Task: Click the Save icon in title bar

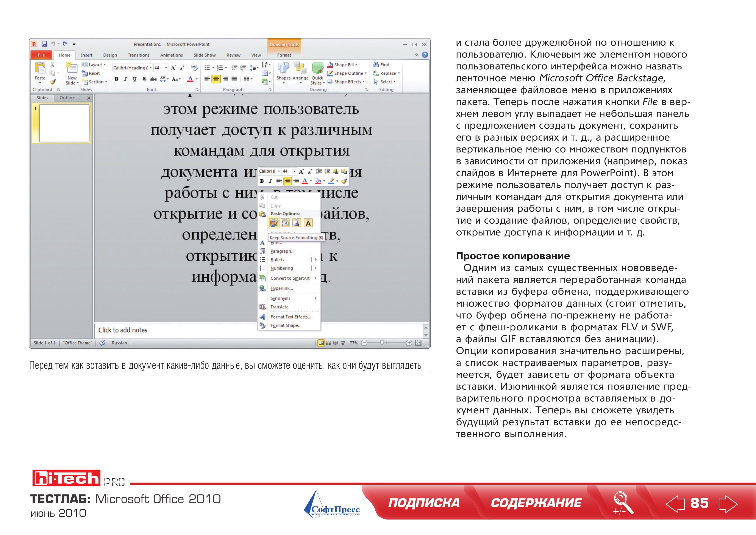Action: 44,44
